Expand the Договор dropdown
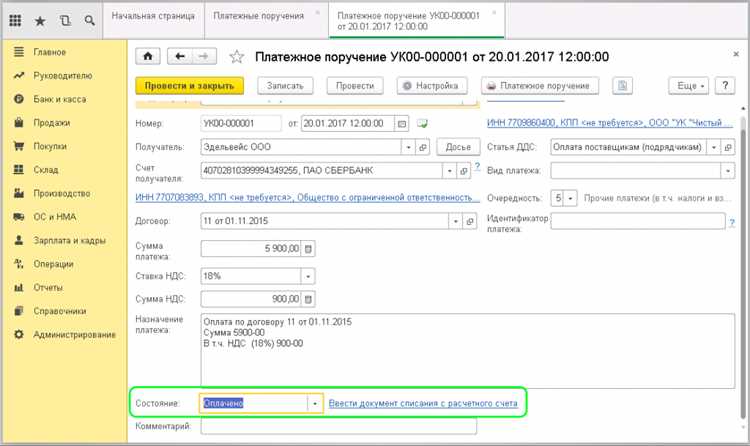The image size is (750, 446). pyautogui.click(x=456, y=221)
